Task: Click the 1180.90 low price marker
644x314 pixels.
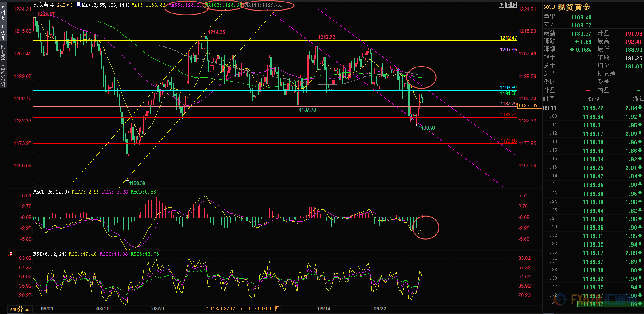Action: pos(427,128)
